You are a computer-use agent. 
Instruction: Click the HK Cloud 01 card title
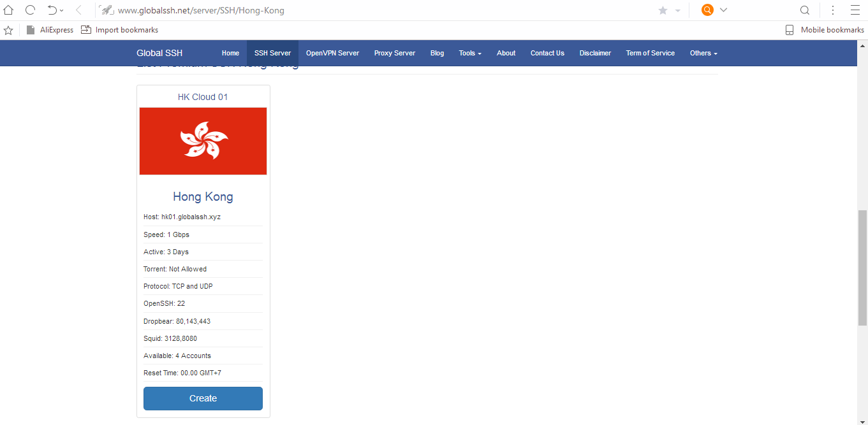click(203, 97)
